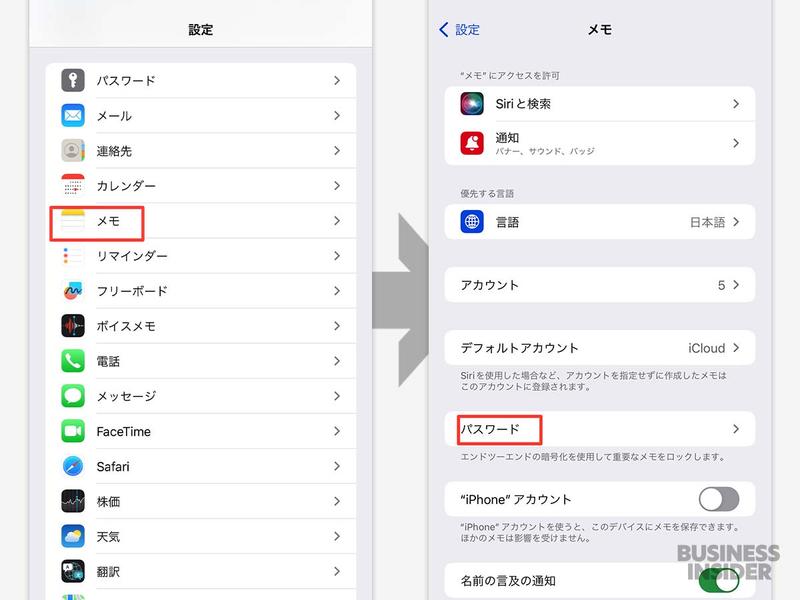Tap the 天気 weather cloud icon

(x=73, y=537)
